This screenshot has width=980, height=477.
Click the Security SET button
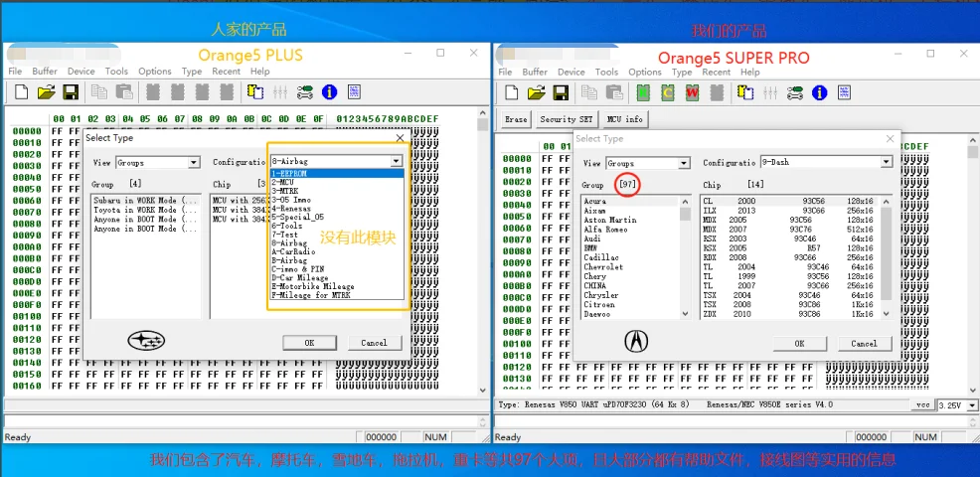point(567,119)
